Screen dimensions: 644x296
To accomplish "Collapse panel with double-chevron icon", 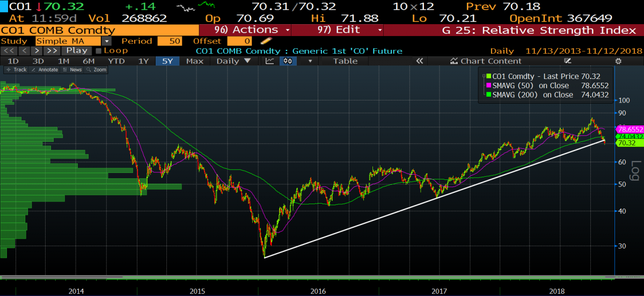I will tap(420, 61).
